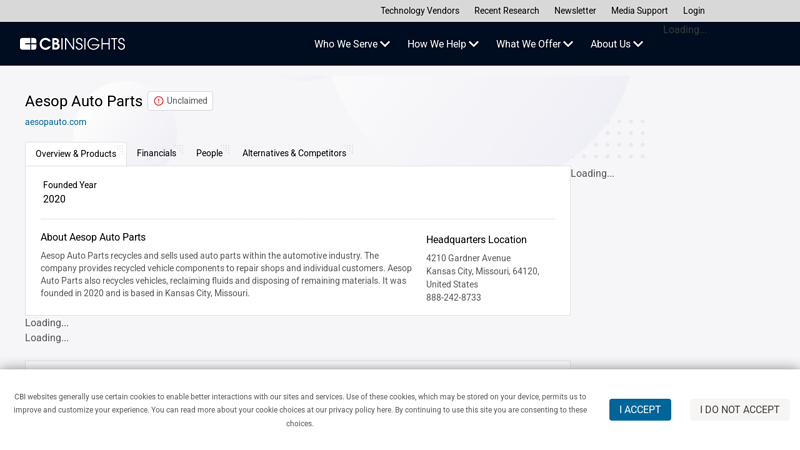This screenshot has height=450, width=800.
Task: Open Technology Vendors in top bar
Action: [x=419, y=11]
